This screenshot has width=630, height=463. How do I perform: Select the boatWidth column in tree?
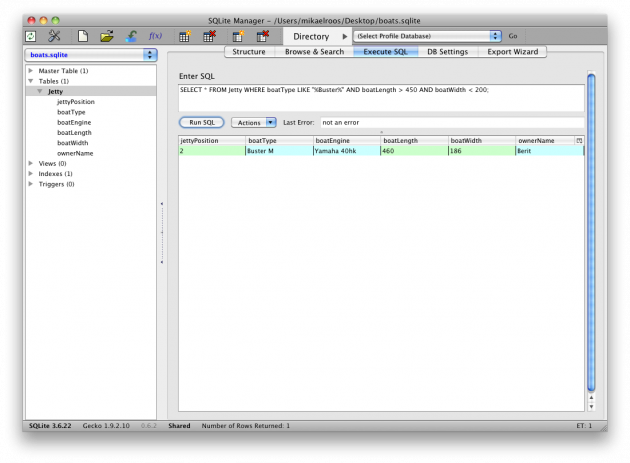click(73, 143)
